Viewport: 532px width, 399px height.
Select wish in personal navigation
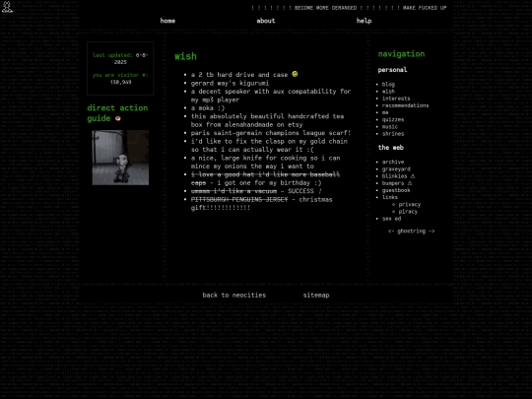[x=388, y=92]
